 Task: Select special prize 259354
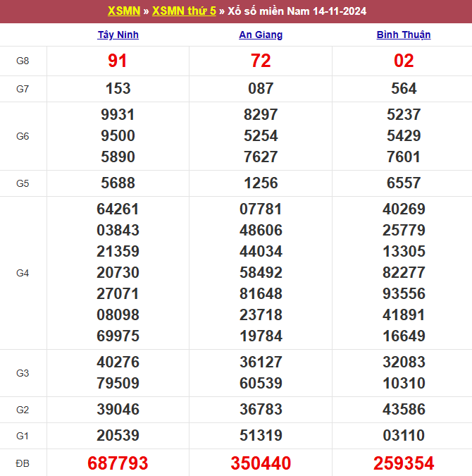click(404, 463)
